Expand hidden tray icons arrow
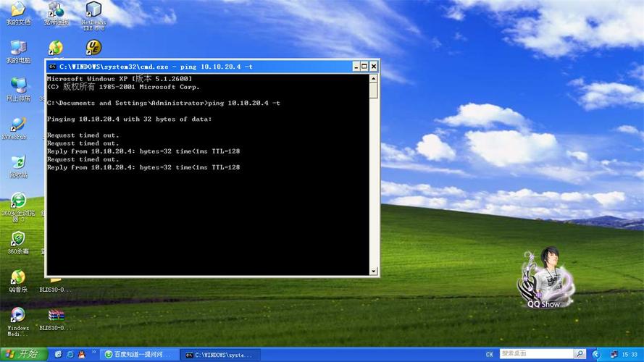Screen dimensions: 644x362 point(596,354)
